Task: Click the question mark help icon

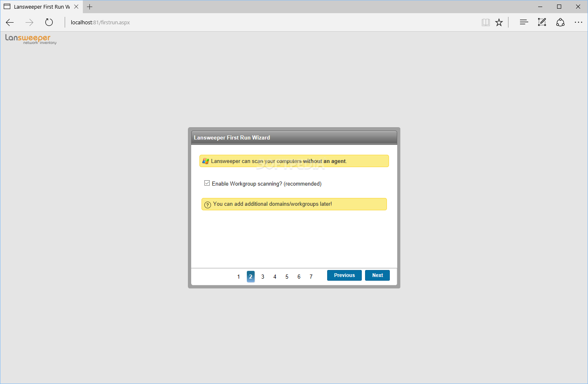Action: (x=208, y=205)
